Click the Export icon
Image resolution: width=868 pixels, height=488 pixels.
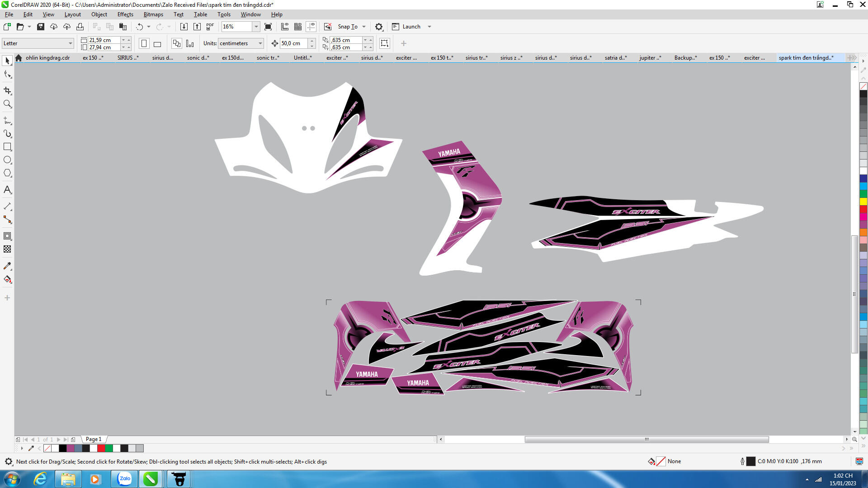197,27
